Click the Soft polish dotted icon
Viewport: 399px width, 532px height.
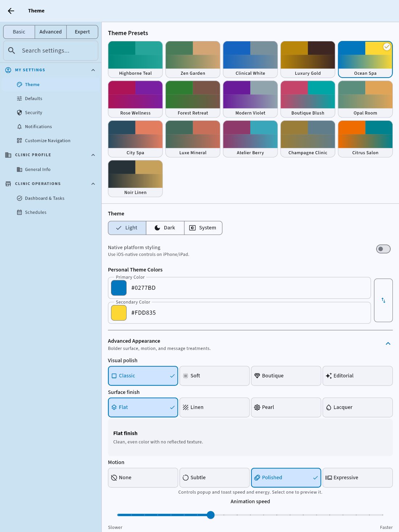pyautogui.click(x=186, y=376)
